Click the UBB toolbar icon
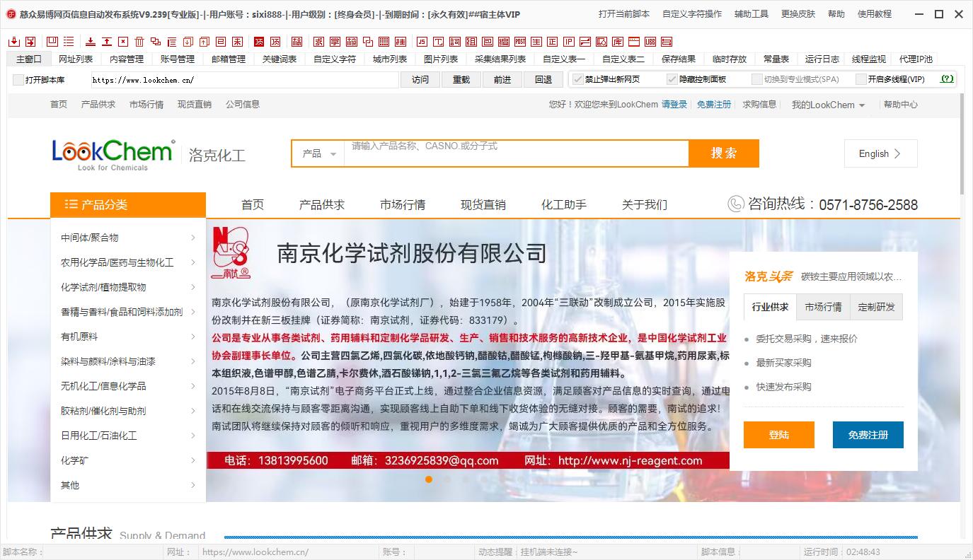This screenshot has width=973, height=560. pyautogui.click(x=650, y=42)
